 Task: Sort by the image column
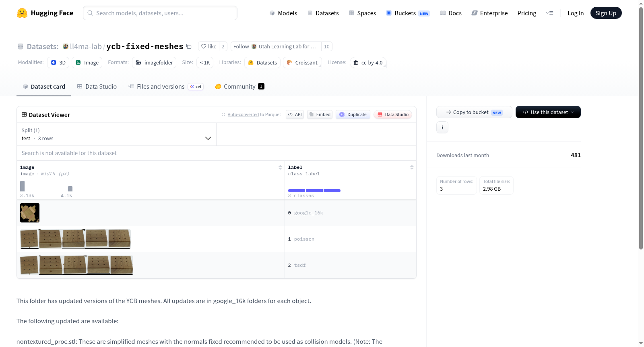point(280,167)
